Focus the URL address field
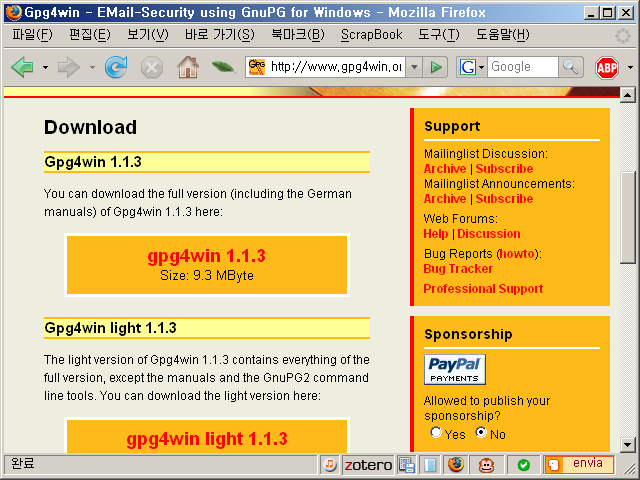This screenshot has height=480, width=640. [336, 67]
